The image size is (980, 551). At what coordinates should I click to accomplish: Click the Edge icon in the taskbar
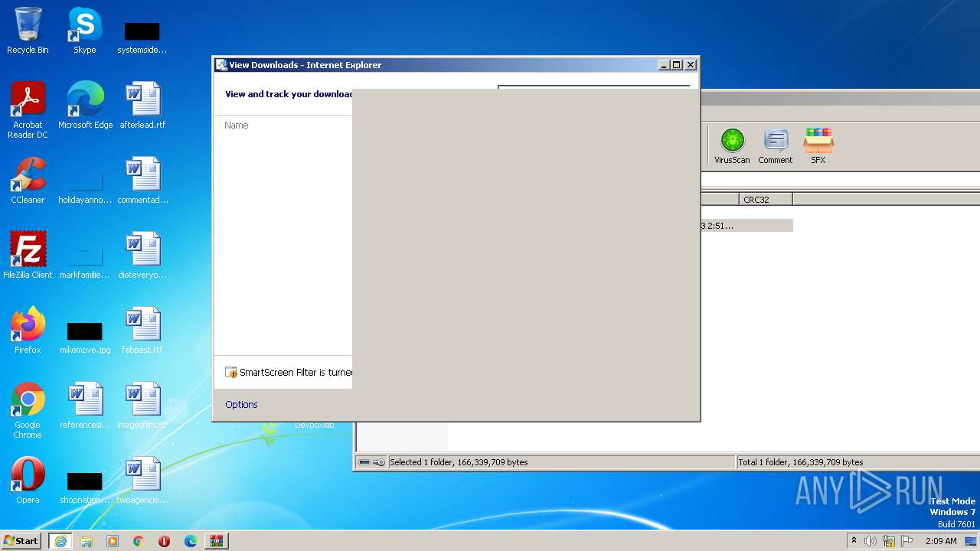click(x=191, y=541)
